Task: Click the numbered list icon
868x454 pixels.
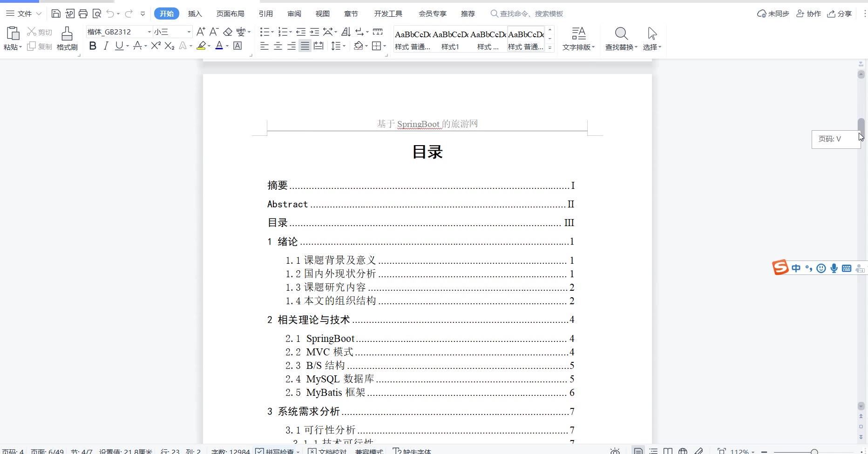Action: click(x=282, y=32)
